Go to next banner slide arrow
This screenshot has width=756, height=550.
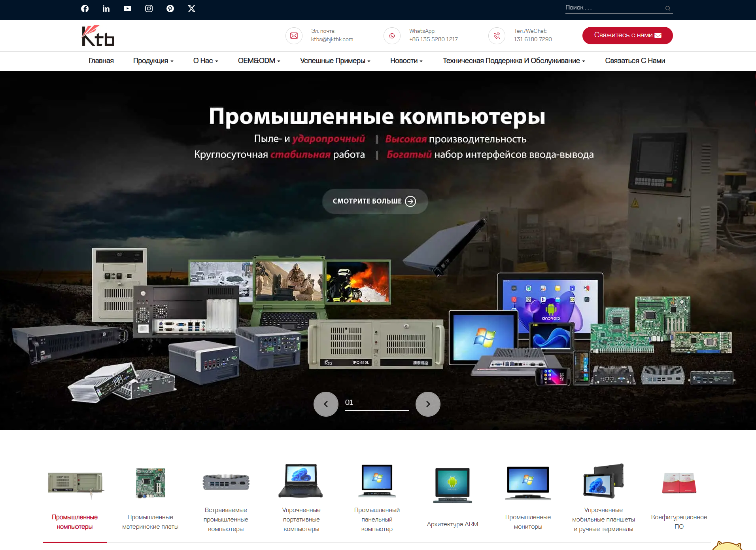428,404
